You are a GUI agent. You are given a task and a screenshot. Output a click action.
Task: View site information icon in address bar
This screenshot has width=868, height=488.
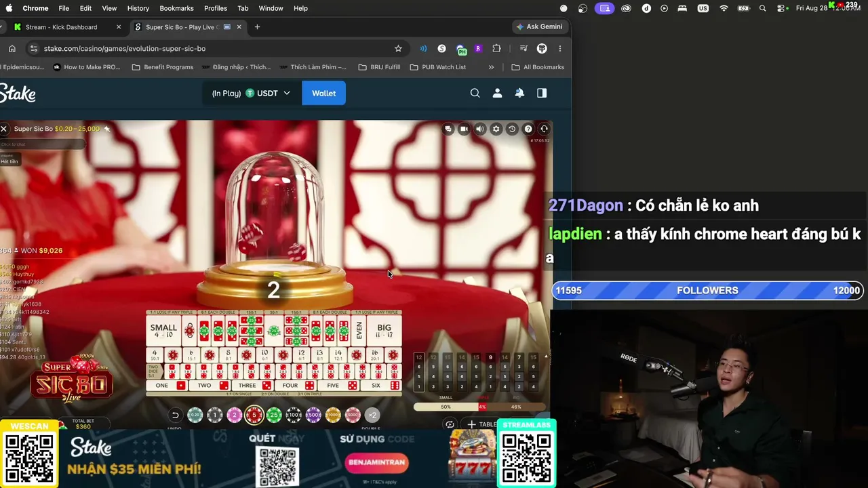[x=34, y=49]
